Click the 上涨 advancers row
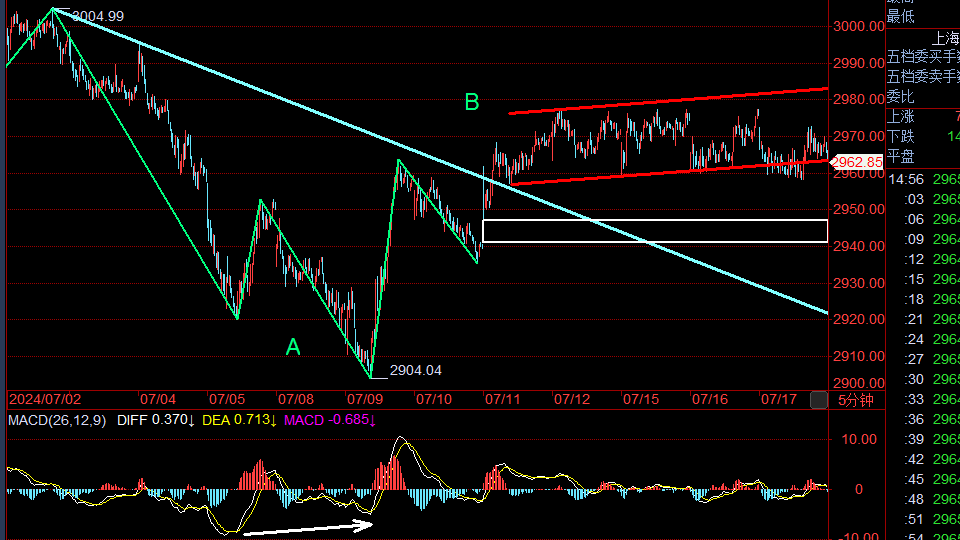Viewport: 960px width, 540px height. [x=901, y=117]
